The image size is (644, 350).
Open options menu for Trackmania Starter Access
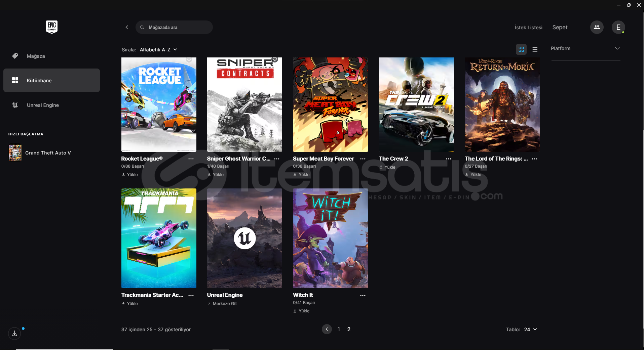pos(191,296)
